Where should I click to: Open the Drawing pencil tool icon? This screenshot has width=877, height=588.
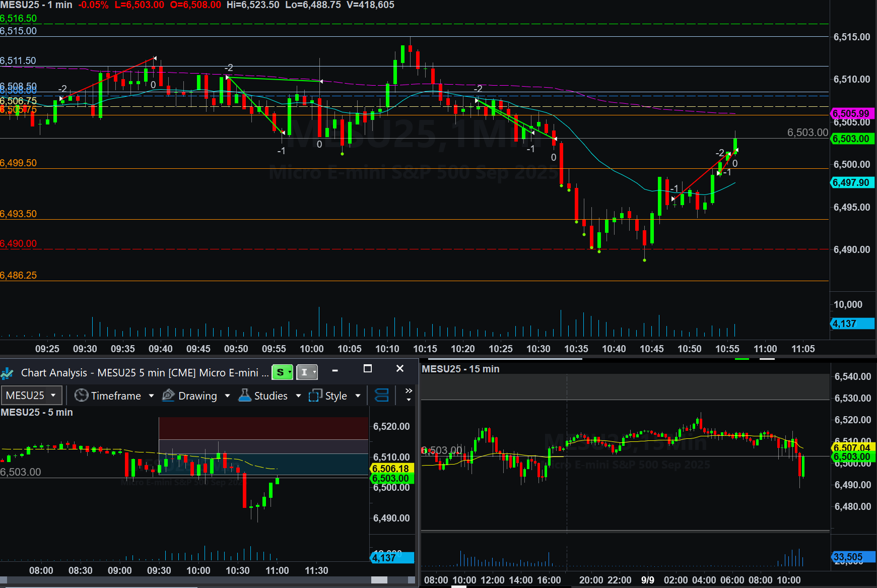(168, 396)
